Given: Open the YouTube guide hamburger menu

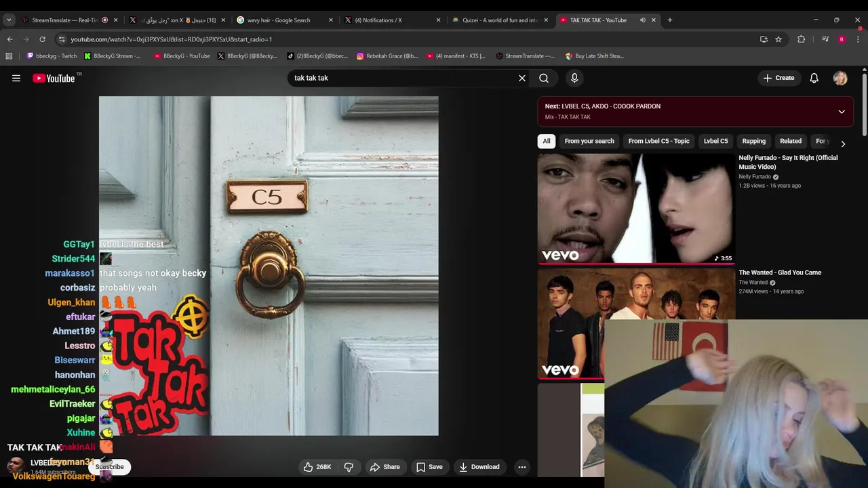Looking at the screenshot, I should 16,78.
